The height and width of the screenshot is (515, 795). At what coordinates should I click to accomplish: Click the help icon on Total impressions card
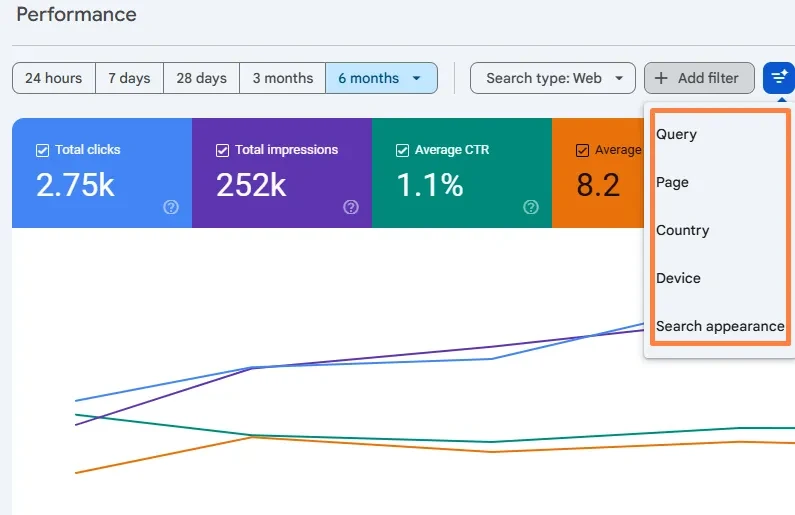(x=351, y=207)
